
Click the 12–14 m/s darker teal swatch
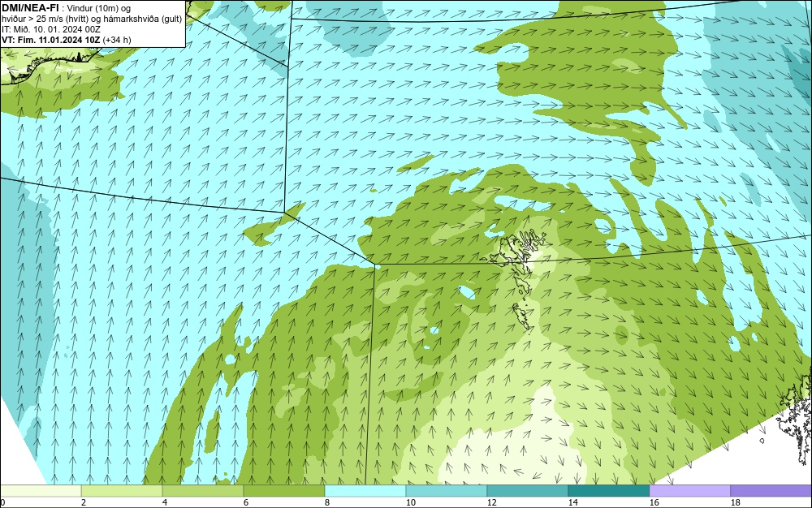tap(528, 491)
